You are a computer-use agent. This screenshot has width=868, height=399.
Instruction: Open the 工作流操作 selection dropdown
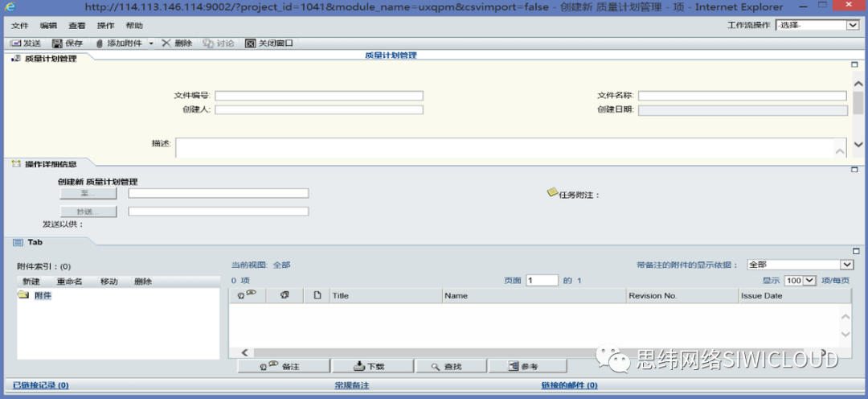pyautogui.click(x=817, y=26)
